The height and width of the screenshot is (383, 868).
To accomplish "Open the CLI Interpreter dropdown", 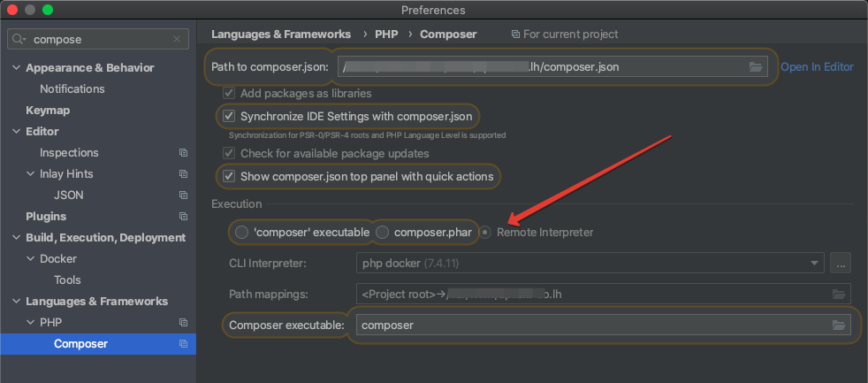I will tap(590, 263).
